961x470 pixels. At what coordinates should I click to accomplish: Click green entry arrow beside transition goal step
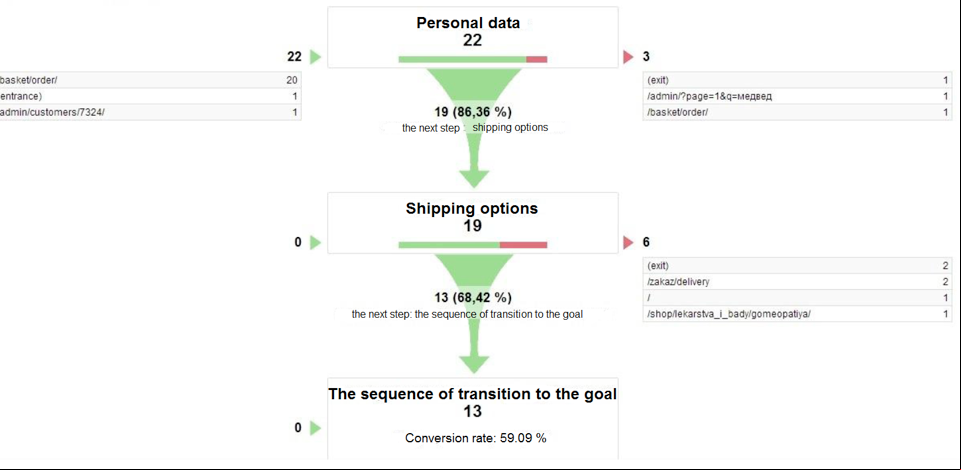[315, 428]
